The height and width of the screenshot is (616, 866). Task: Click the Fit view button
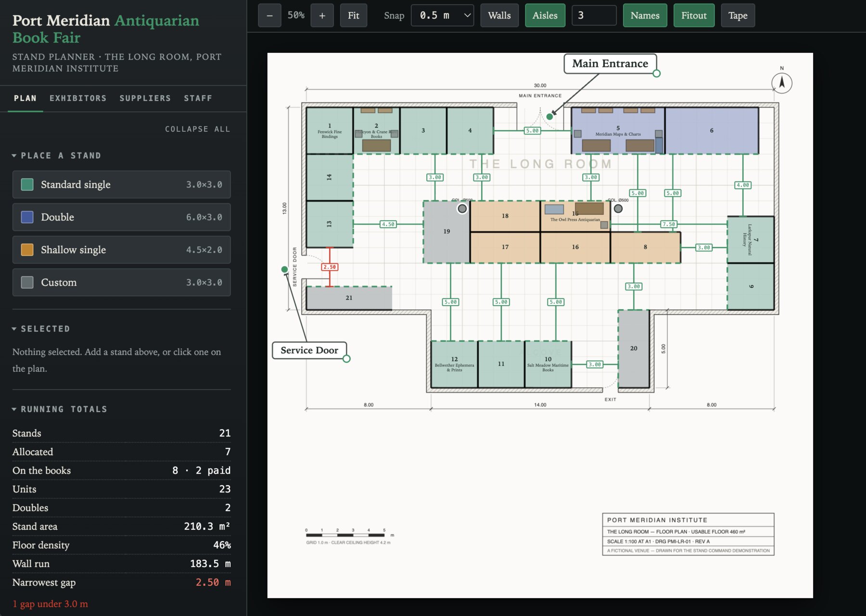pyautogui.click(x=354, y=15)
